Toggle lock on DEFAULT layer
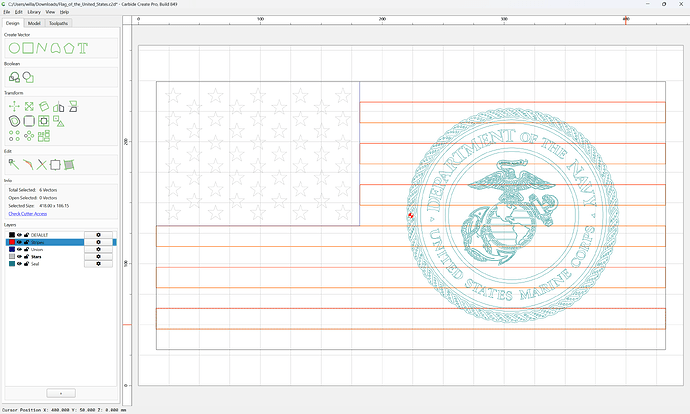Screen dimensions: 690x414 [26, 235]
